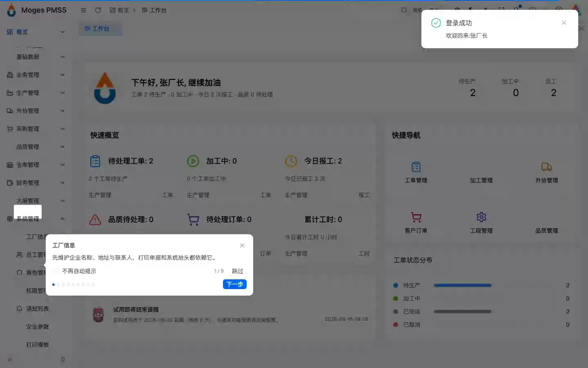The width and height of the screenshot is (588, 368).
Task: Click the 采购管理 cart icon in the sidebar
Action: [10, 129]
